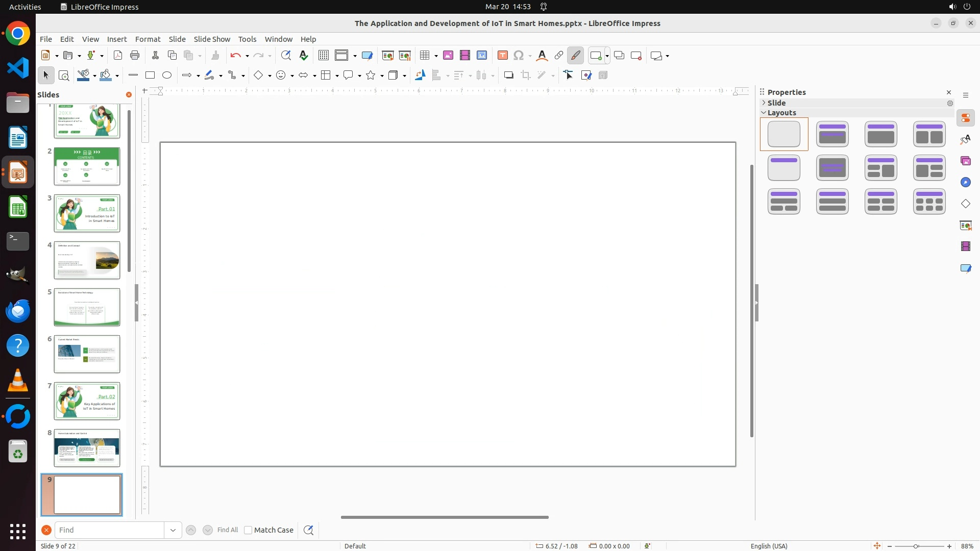
Task: Open the Find field history dropdown
Action: (x=173, y=530)
